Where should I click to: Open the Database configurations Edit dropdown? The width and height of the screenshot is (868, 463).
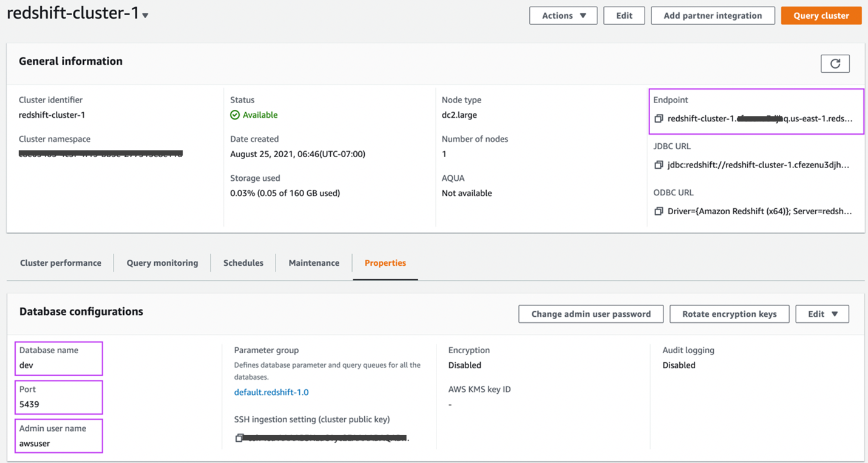(x=822, y=314)
